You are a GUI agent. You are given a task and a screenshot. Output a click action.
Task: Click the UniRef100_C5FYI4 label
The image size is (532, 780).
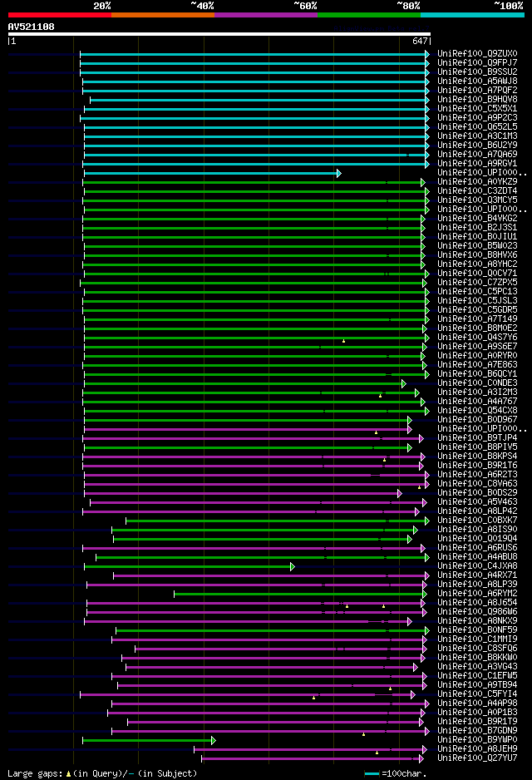(477, 694)
